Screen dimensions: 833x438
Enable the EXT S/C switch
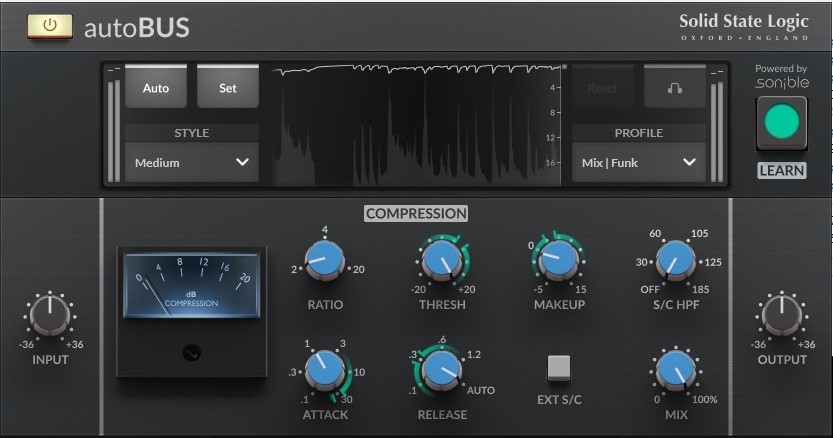tap(558, 368)
